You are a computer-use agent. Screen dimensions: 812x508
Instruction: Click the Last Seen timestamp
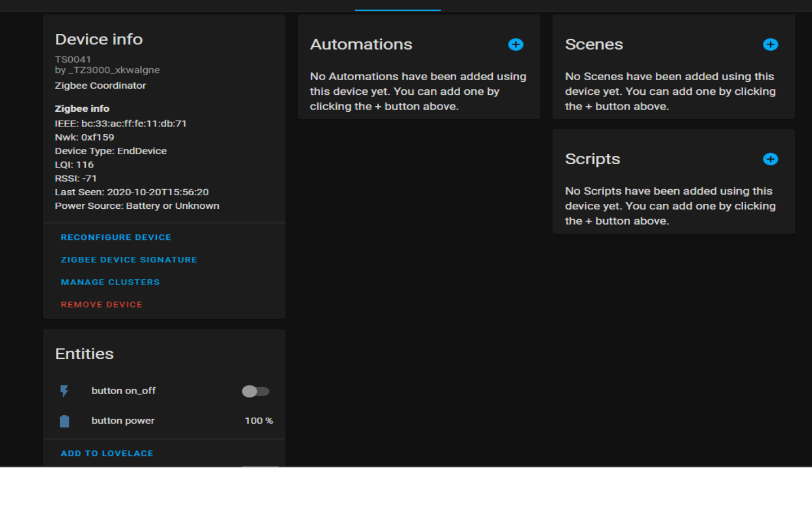(x=132, y=192)
